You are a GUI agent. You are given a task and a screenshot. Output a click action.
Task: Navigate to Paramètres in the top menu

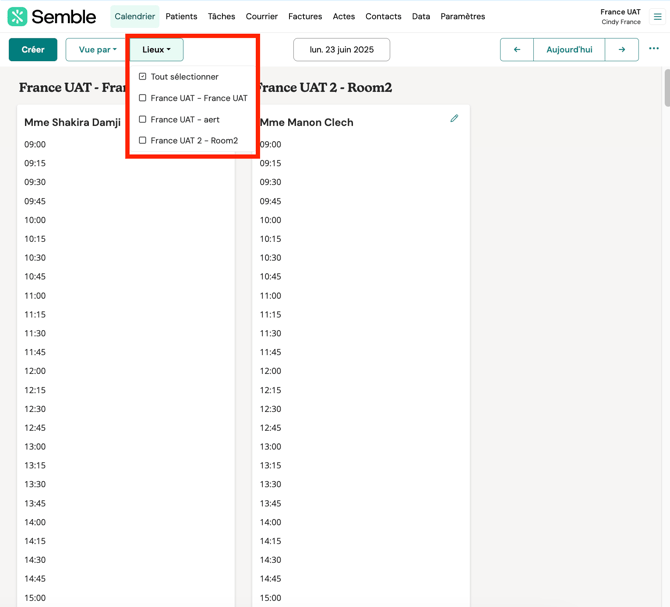[x=462, y=17]
